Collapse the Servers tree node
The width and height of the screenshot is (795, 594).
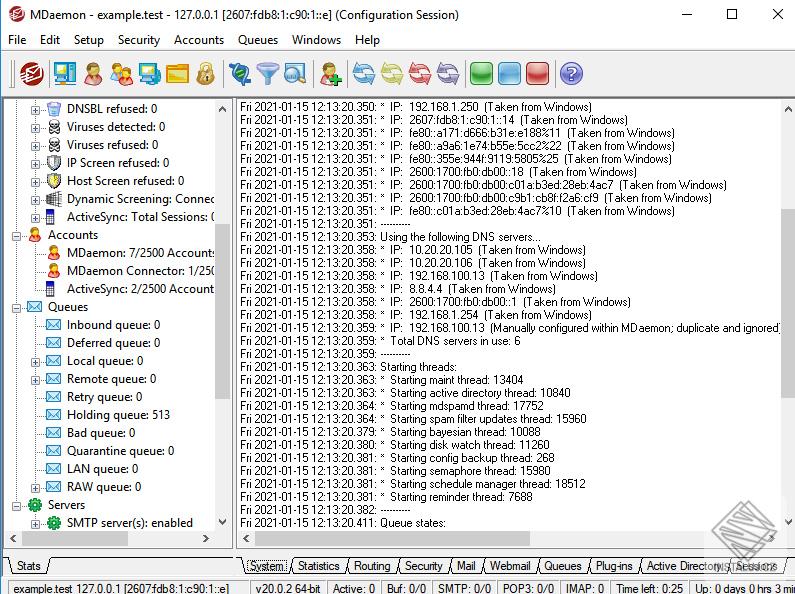(16, 506)
